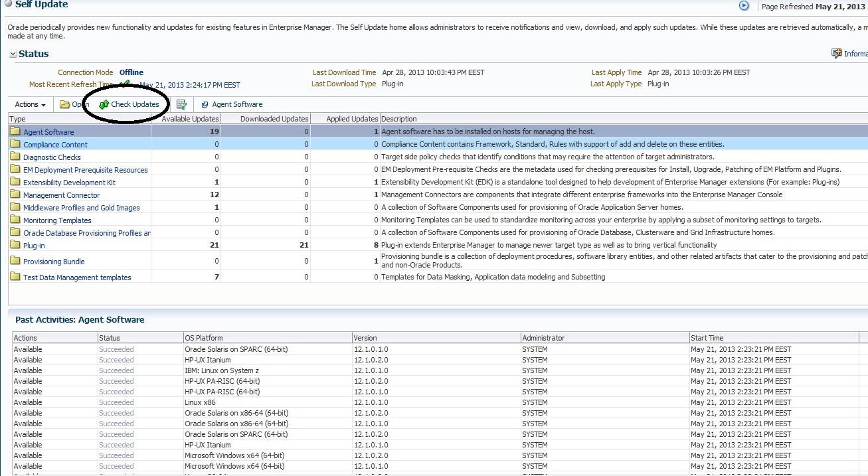Click the Diagnostic Checks folder icon
This screenshot has height=476, width=868.
(x=15, y=157)
